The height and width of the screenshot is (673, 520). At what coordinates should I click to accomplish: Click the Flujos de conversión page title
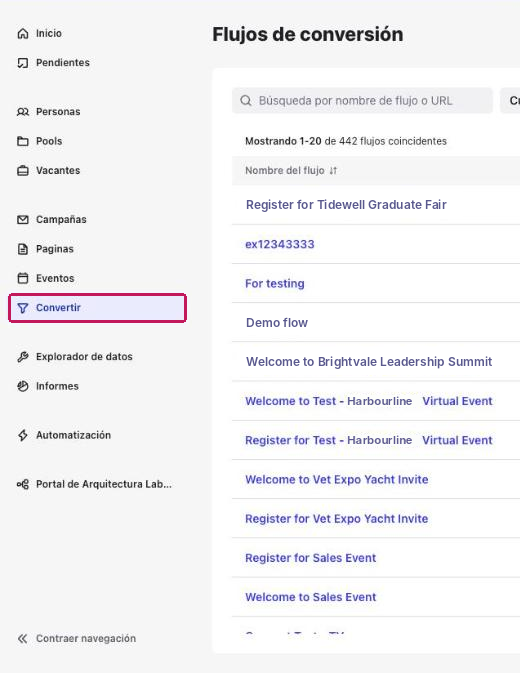coord(308,35)
